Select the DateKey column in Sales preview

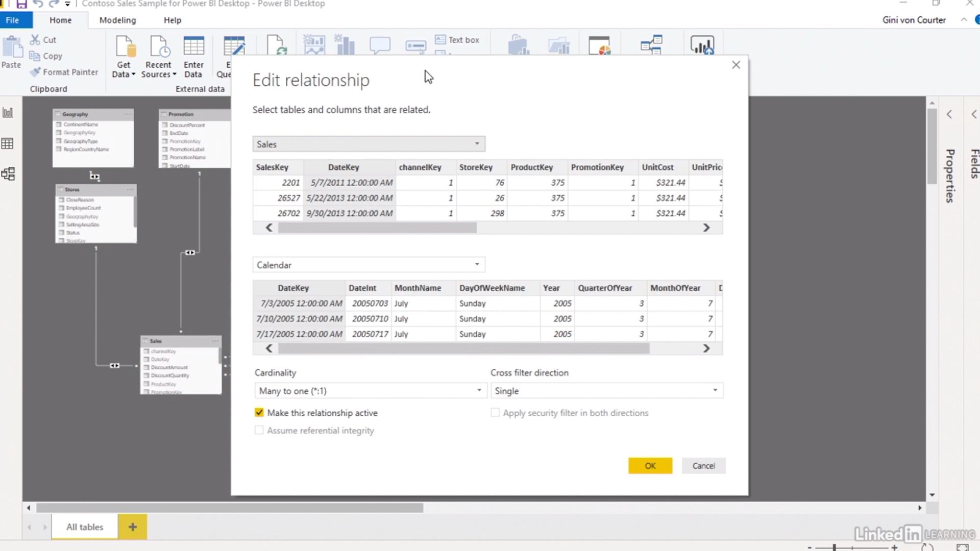coord(344,167)
